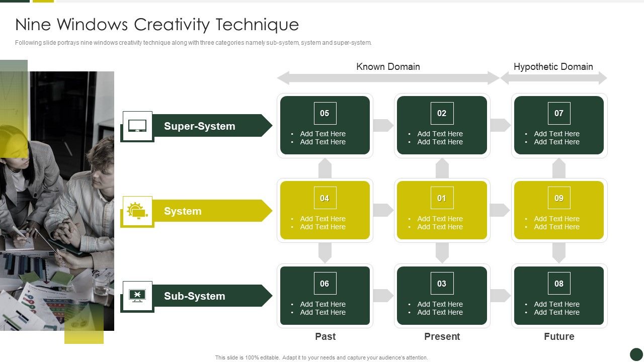This screenshot has width=644, height=362.
Task: Click the Known Domain heading
Action: point(388,66)
